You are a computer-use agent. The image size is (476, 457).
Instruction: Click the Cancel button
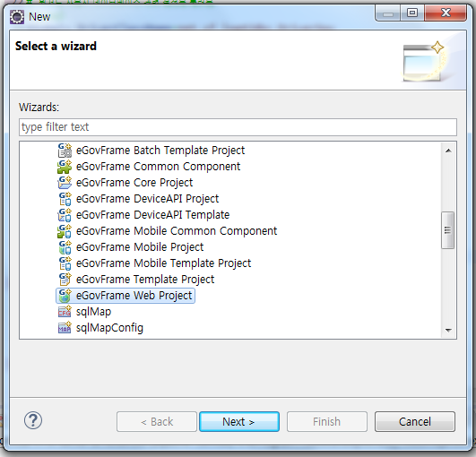(415, 421)
